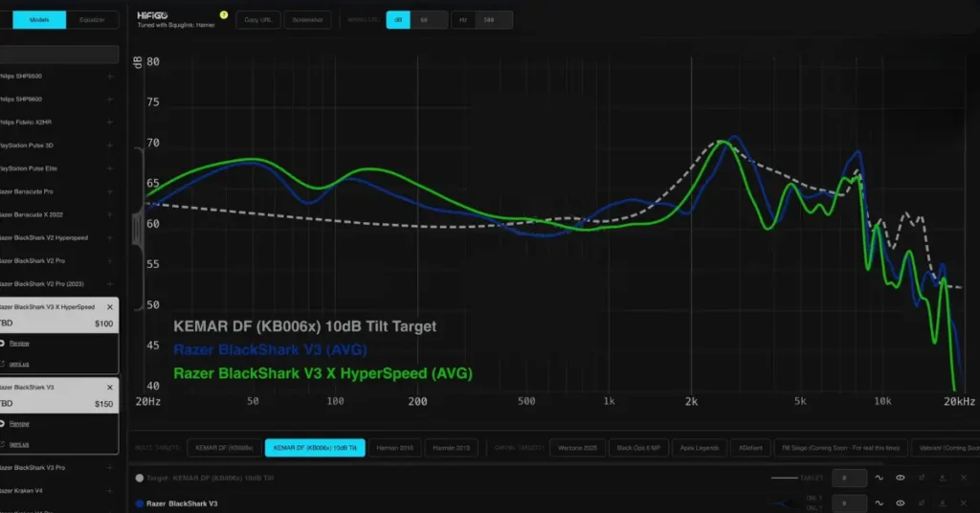The height and width of the screenshot is (513, 980).
Task: Select PlayStation Pulse Elite in the model list
Action: (x=29, y=168)
